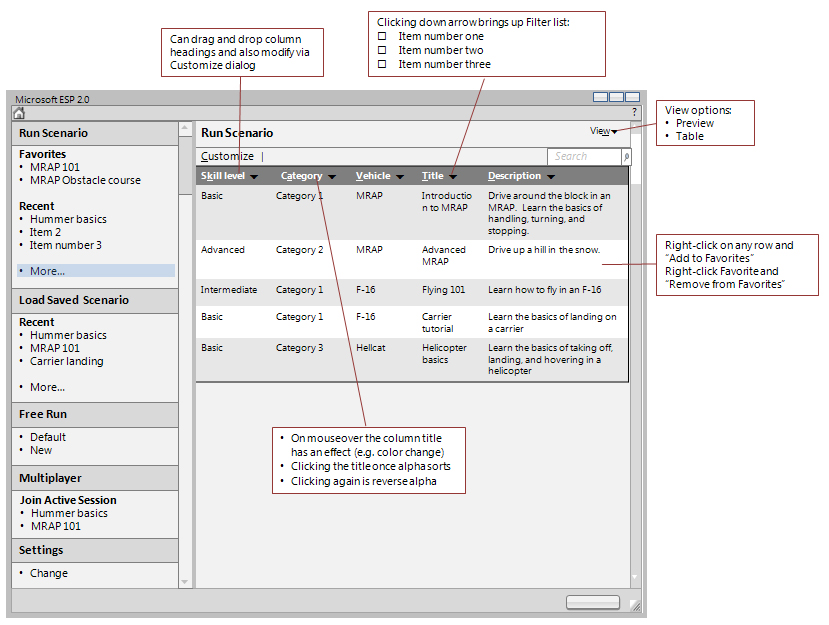The image size is (829, 625).
Task: Click the Hellcat vehicle cell
Action: (371, 348)
